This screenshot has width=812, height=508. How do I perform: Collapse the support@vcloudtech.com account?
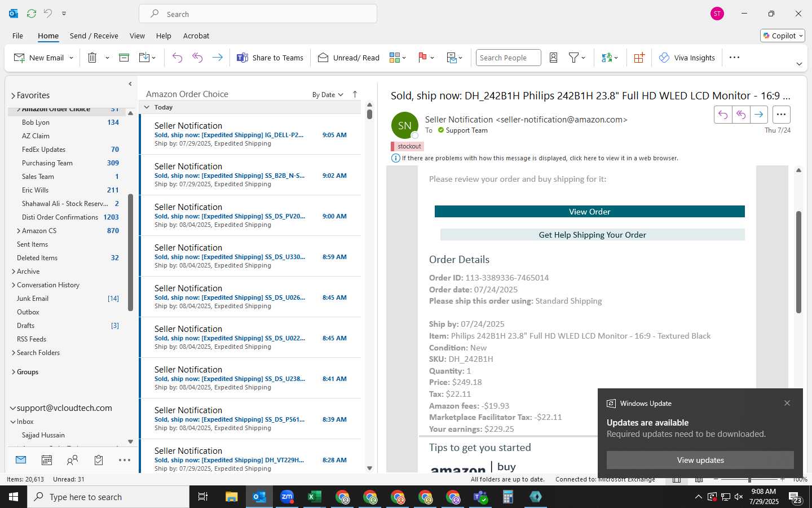click(x=13, y=408)
